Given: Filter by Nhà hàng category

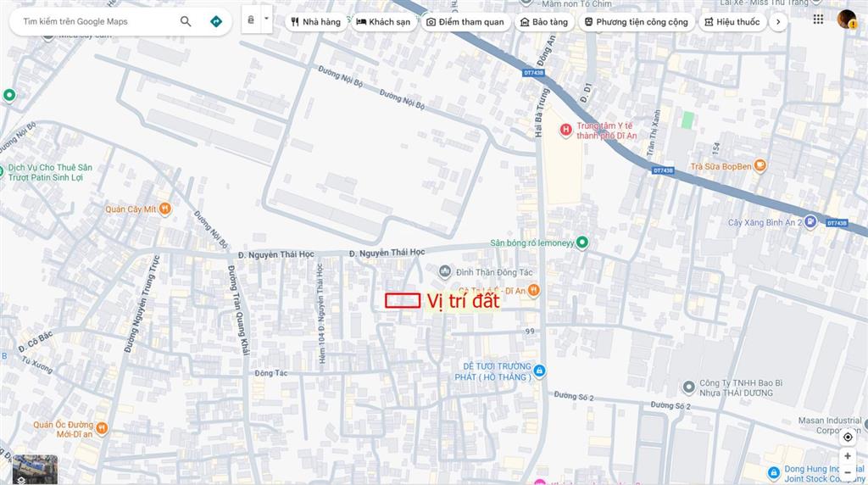Looking at the screenshot, I should pos(315,22).
